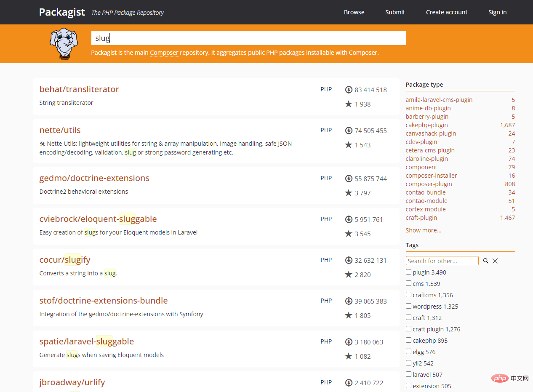Filter by amila-laravel-cms-plugin package type
The image size is (533, 392).
[x=439, y=100]
